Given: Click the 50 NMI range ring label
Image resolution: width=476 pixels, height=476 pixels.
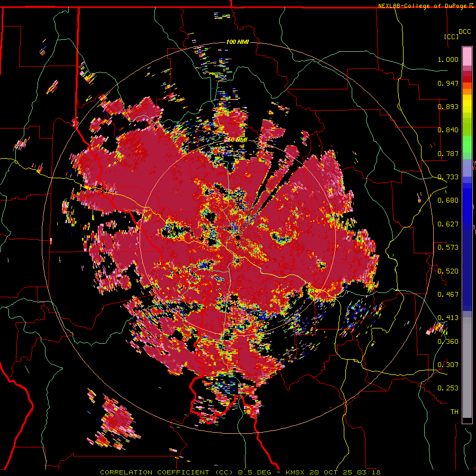Looking at the screenshot, I should [237, 140].
